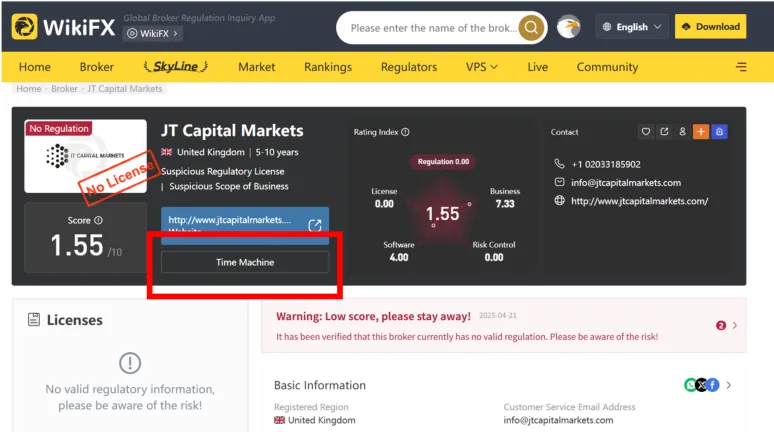Click the yellow Download button
Viewport: 774px width, 432px height.
coord(710,27)
